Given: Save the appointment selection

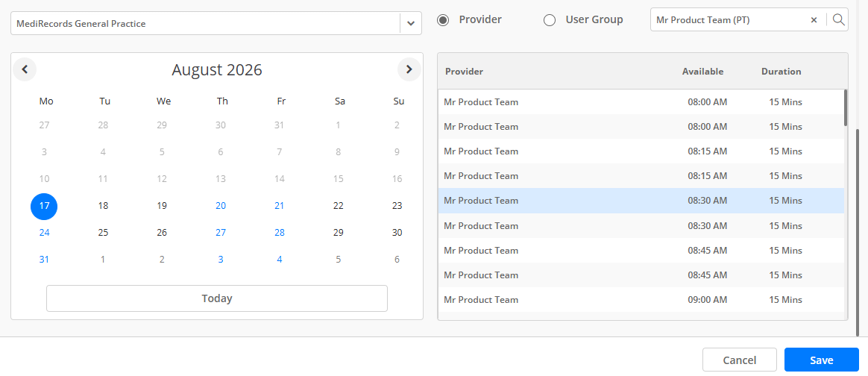Looking at the screenshot, I should click(x=822, y=360).
